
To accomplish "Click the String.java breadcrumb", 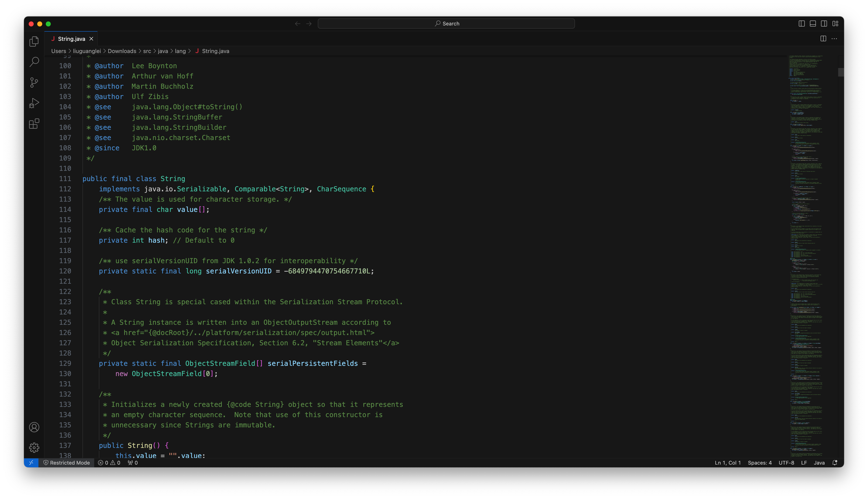I will (212, 51).
